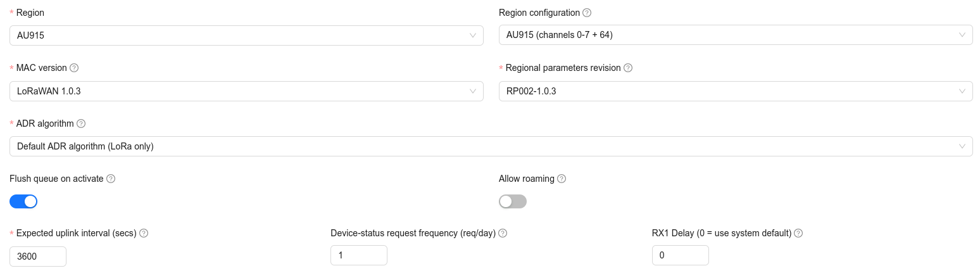
Task: Focus the Device-status request frequency input
Action: coord(359,255)
